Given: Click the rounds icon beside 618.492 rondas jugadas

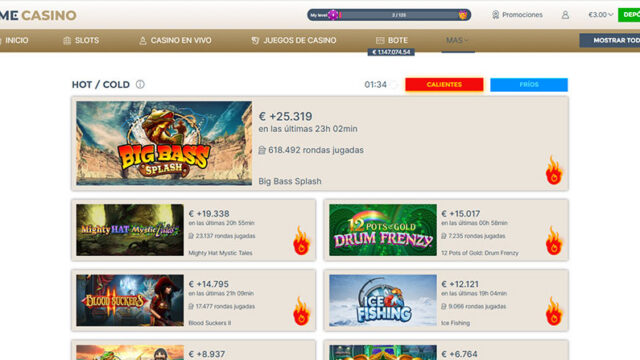Looking at the screenshot, I should [x=262, y=150].
